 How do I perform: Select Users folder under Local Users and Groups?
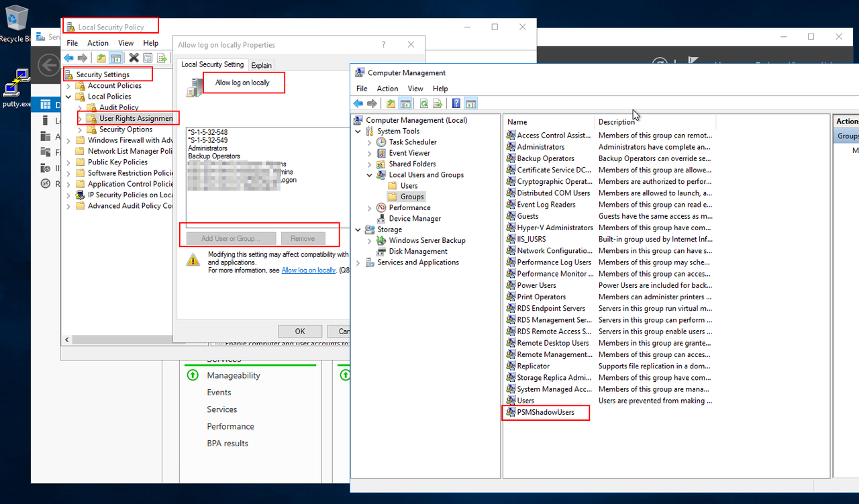[x=409, y=186]
